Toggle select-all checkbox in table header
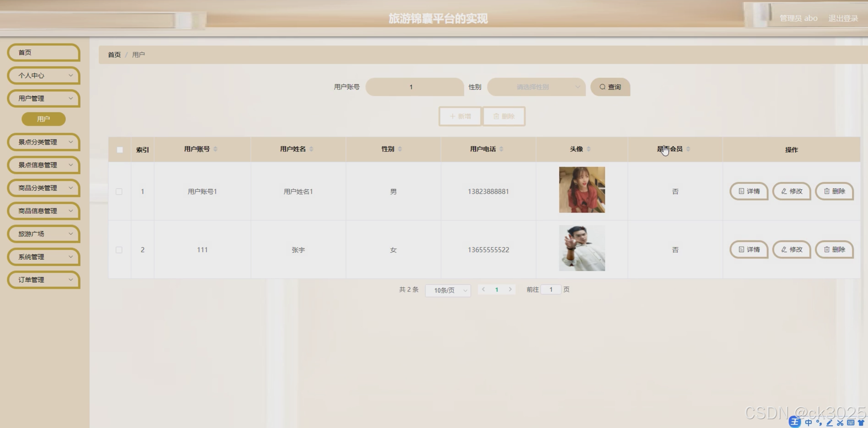The image size is (868, 428). point(120,150)
